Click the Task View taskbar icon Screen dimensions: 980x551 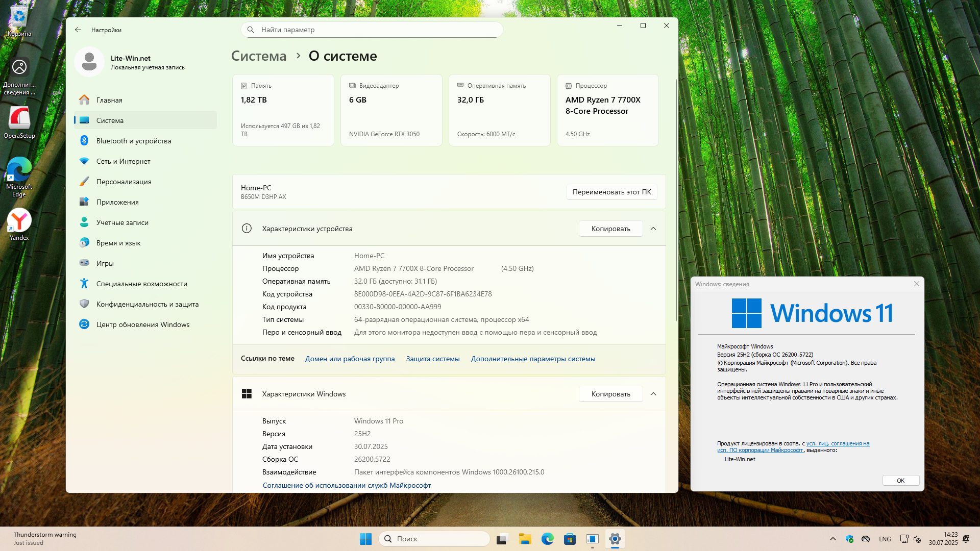[502, 539]
